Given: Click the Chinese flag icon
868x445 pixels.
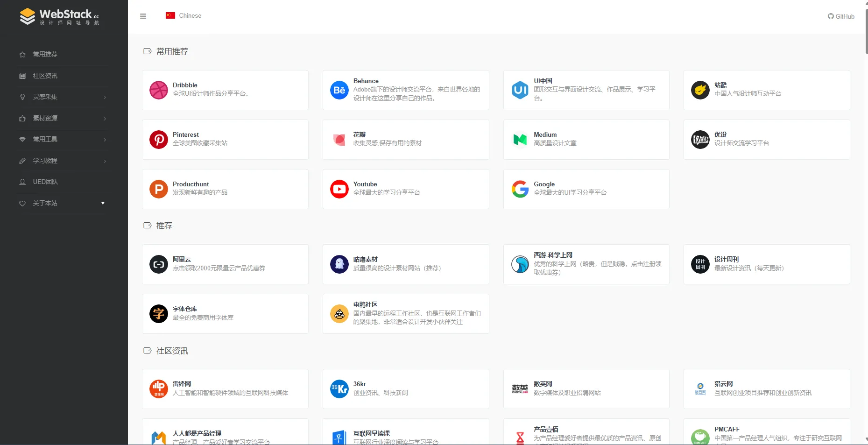Looking at the screenshot, I should [x=170, y=15].
